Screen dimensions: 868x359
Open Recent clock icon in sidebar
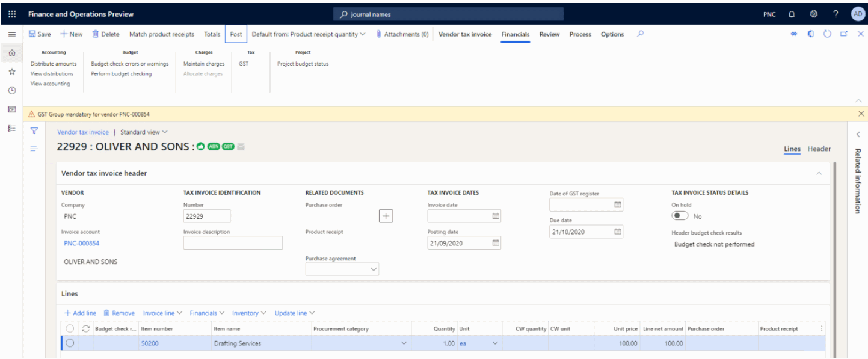(x=11, y=90)
